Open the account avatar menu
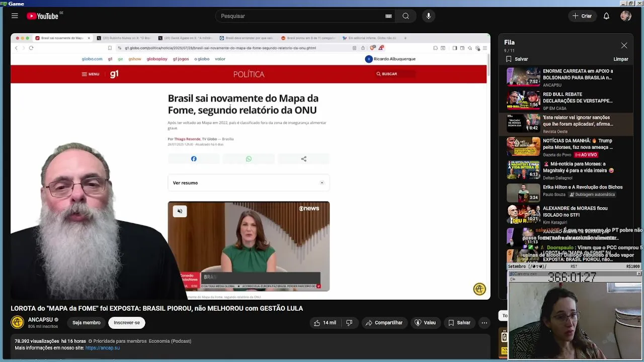 626,16
